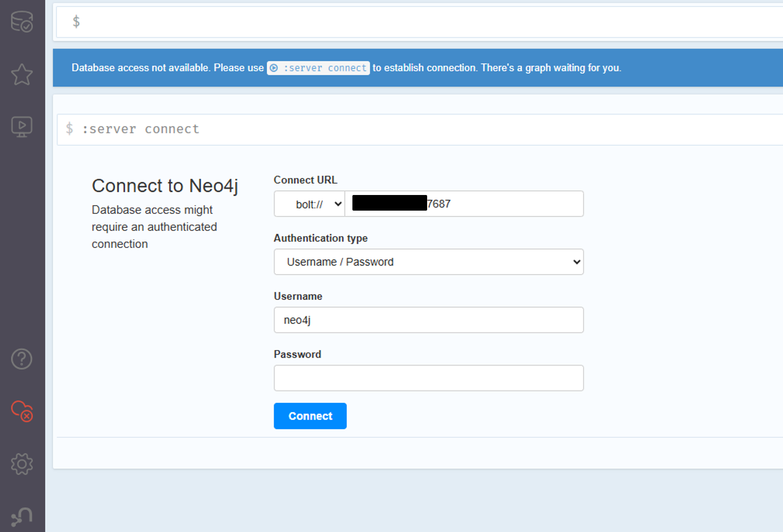Screen dimensions: 783x532
Task: Click the Authentication type dropdown arrow
Action: pyautogui.click(x=577, y=262)
